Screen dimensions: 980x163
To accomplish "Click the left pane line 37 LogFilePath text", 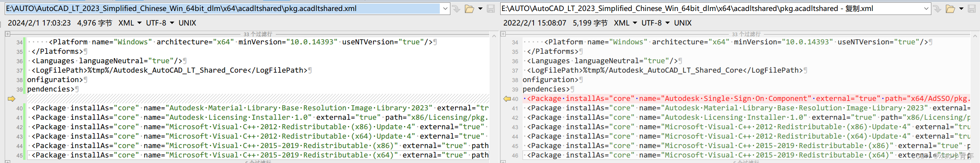I will click(x=169, y=70).
